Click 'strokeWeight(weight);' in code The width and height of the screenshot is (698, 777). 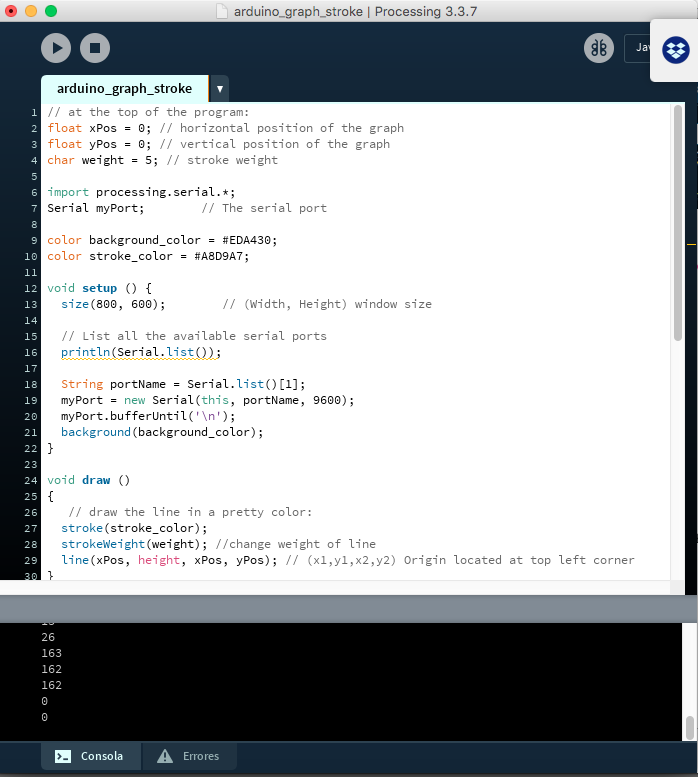coord(134,544)
